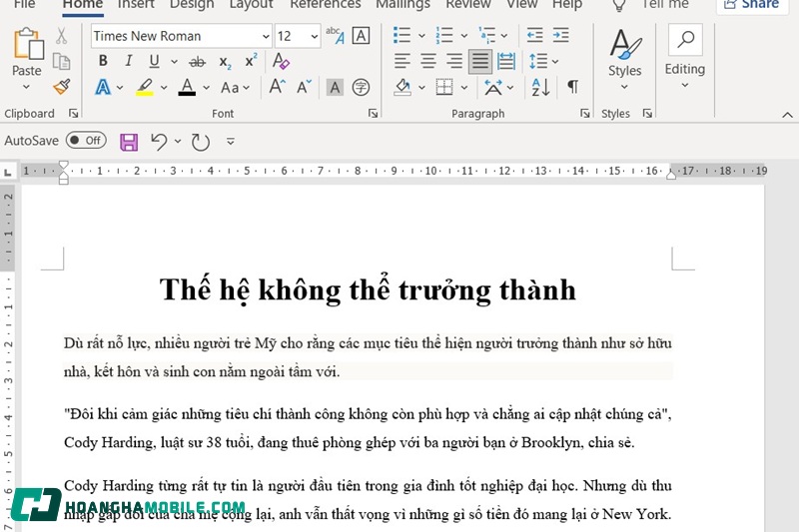Open the Layout tab
Viewport: 799px width, 532px height.
[252, 4]
